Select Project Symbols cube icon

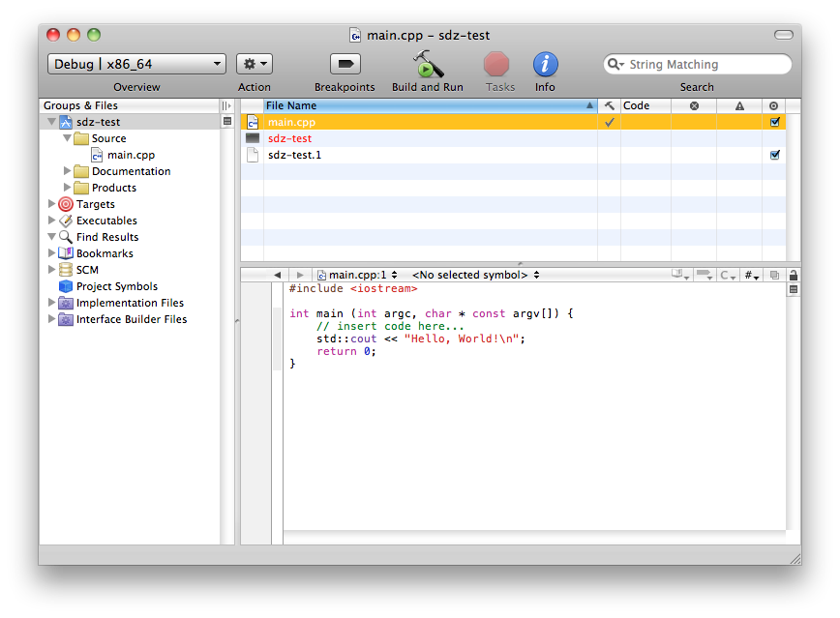pos(66,286)
